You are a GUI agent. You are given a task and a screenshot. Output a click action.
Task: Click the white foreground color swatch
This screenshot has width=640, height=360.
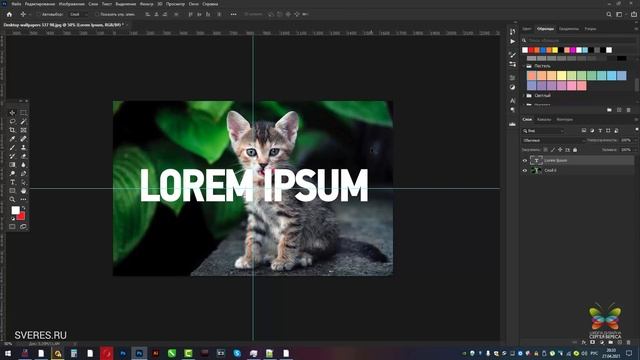[x=15, y=210]
